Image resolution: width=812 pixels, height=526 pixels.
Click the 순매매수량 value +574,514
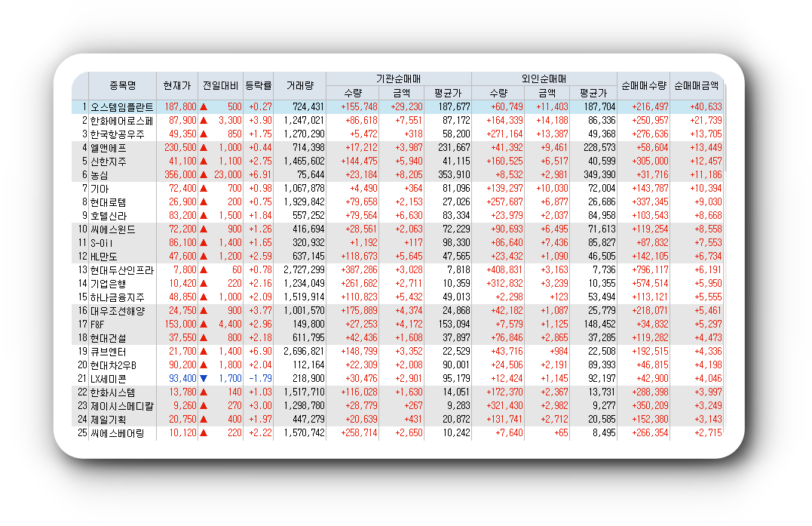650,284
